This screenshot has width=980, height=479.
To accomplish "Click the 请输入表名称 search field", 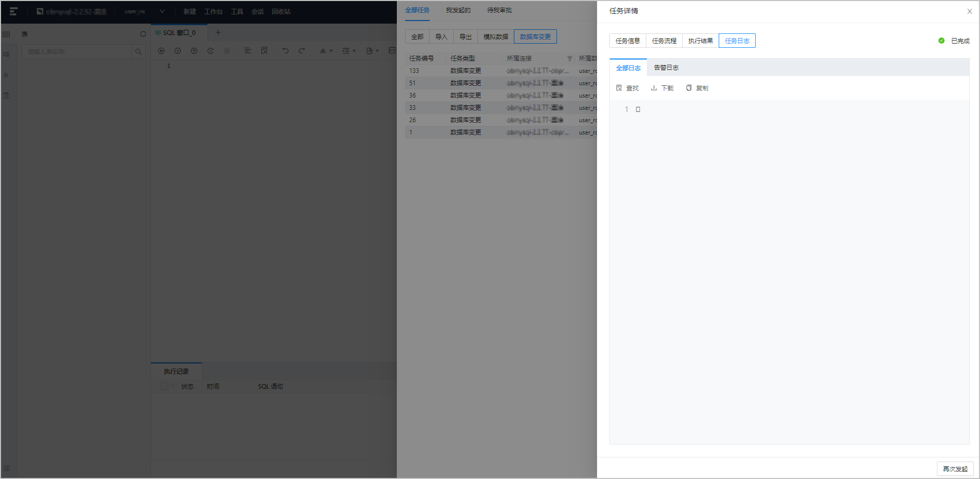I will coord(76,52).
